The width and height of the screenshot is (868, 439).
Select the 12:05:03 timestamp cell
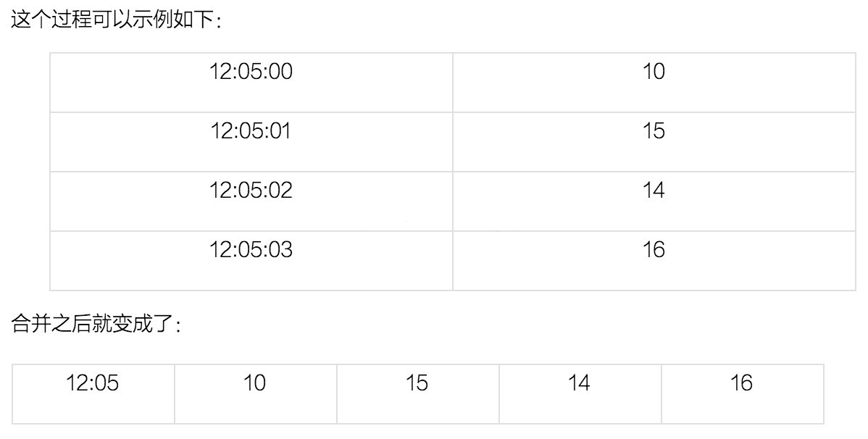pos(251,261)
